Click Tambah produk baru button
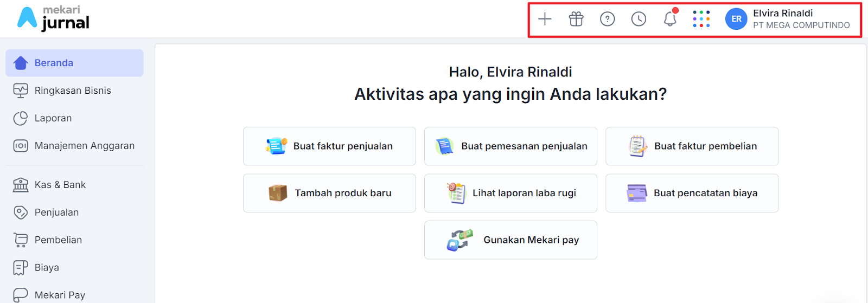Viewport: 868px width, 303px height. 329,193
